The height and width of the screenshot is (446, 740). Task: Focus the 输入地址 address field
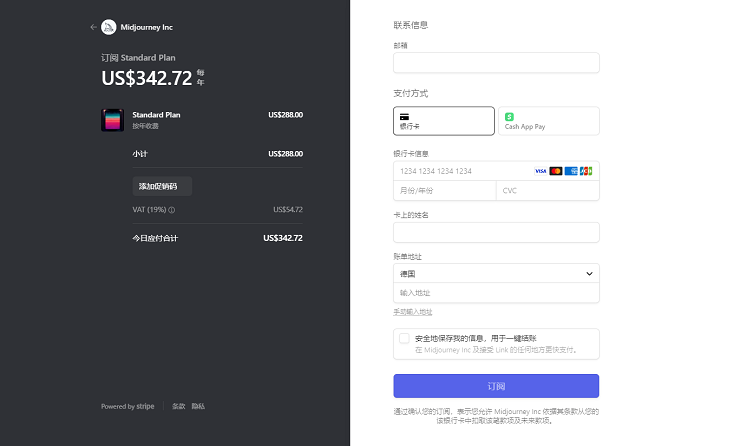[x=496, y=293]
